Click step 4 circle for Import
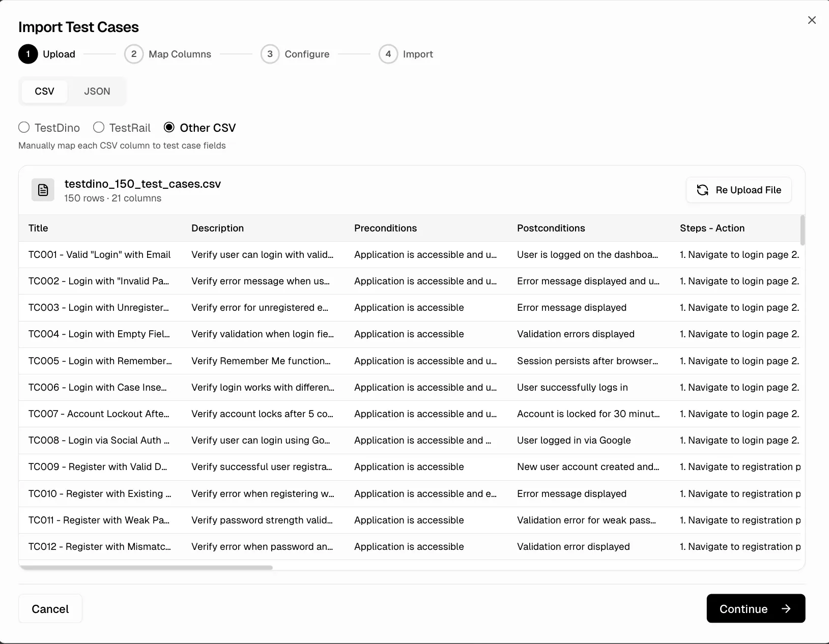This screenshot has height=644, width=829. (388, 54)
